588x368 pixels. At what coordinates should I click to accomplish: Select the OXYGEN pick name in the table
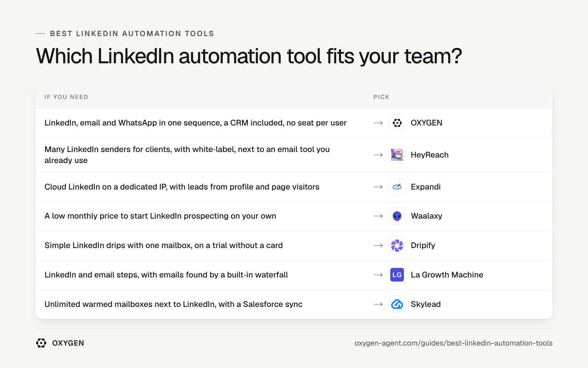pyautogui.click(x=426, y=123)
